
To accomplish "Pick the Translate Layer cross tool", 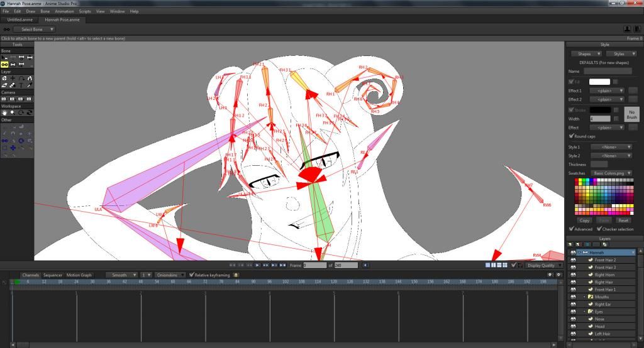I will pyautogui.click(x=13, y=78).
